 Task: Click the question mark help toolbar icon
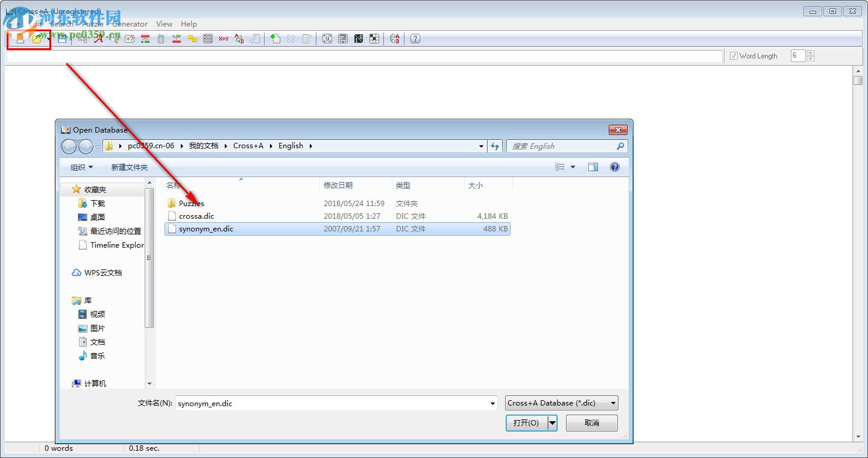[415, 39]
